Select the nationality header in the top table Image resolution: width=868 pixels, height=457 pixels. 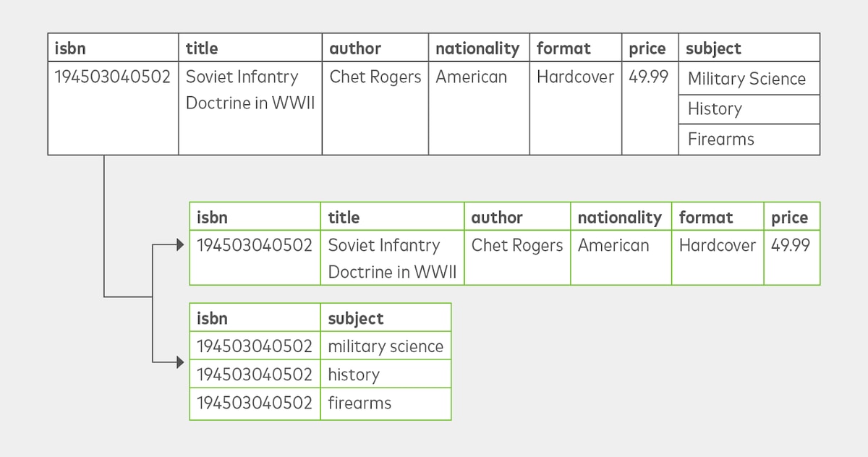[x=478, y=48]
